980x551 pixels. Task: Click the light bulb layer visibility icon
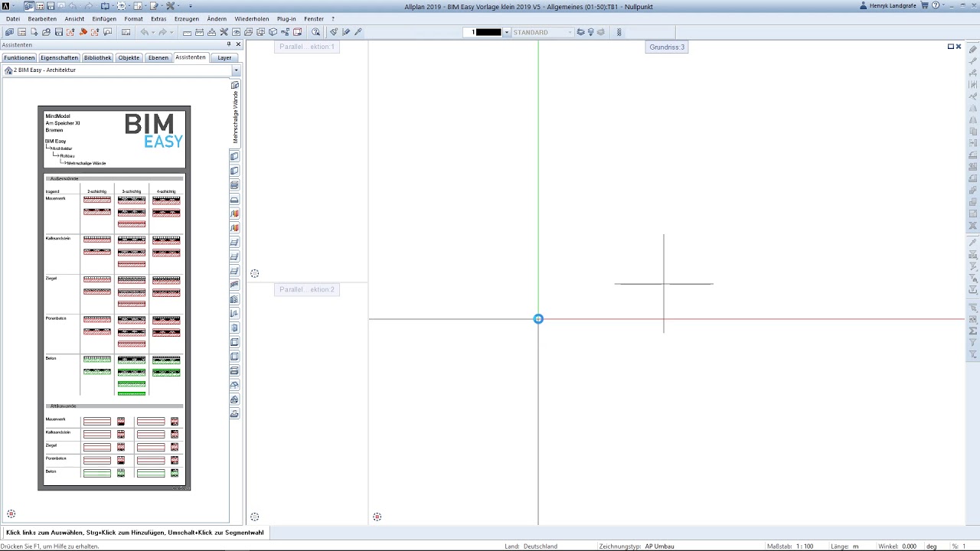point(591,32)
